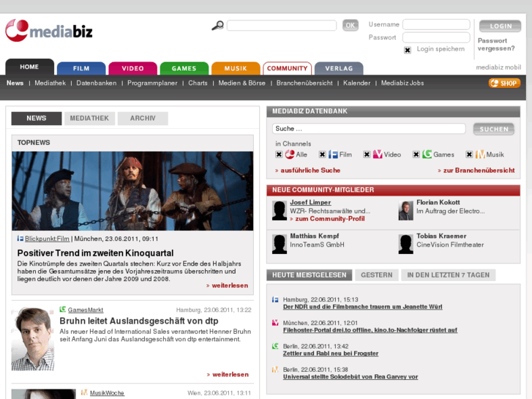Image resolution: width=532 pixels, height=399 pixels.
Task: Focus the Datenbank Suche field
Action: point(369,129)
